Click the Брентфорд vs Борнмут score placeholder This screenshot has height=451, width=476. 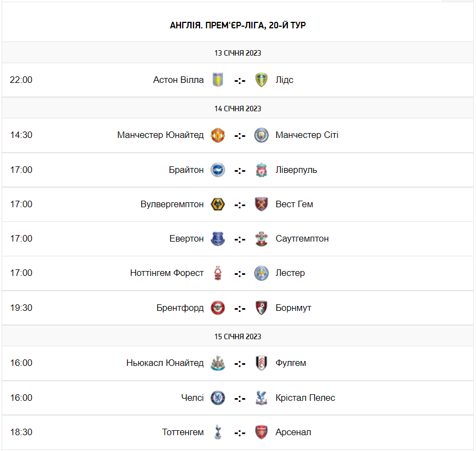(x=240, y=309)
